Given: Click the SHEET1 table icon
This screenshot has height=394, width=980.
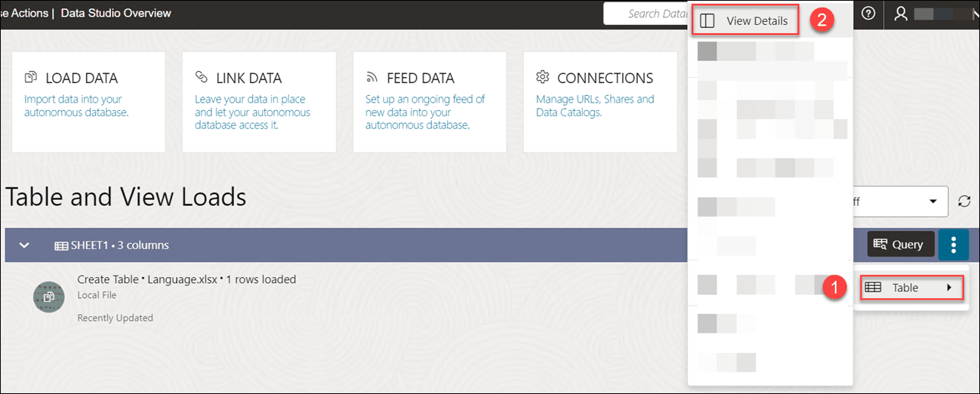Looking at the screenshot, I should point(61,245).
